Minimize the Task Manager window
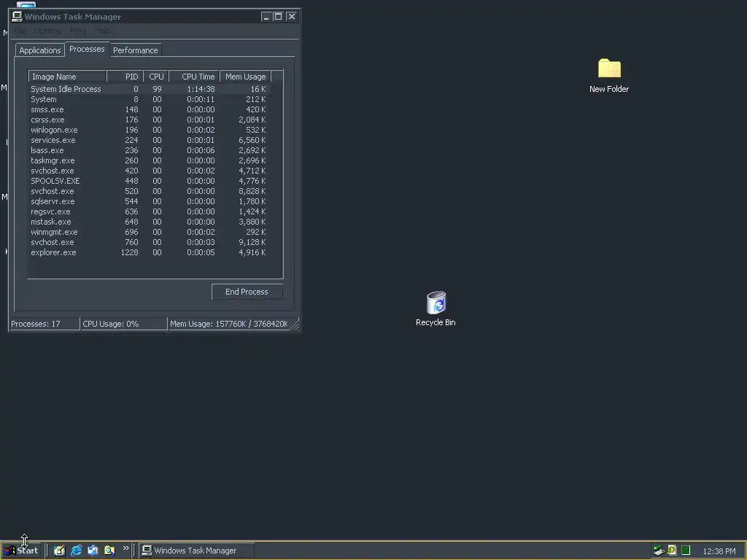Screen dimensions: 747x560 coord(266,17)
